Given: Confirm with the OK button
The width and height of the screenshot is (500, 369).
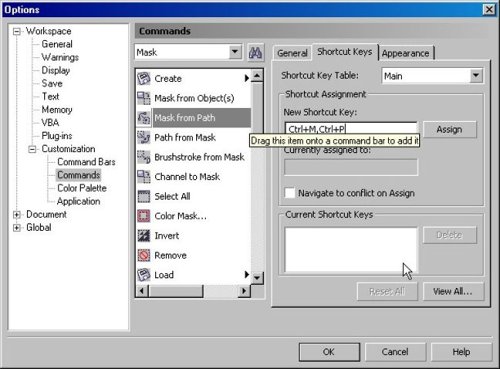Looking at the screenshot, I should tap(329, 352).
